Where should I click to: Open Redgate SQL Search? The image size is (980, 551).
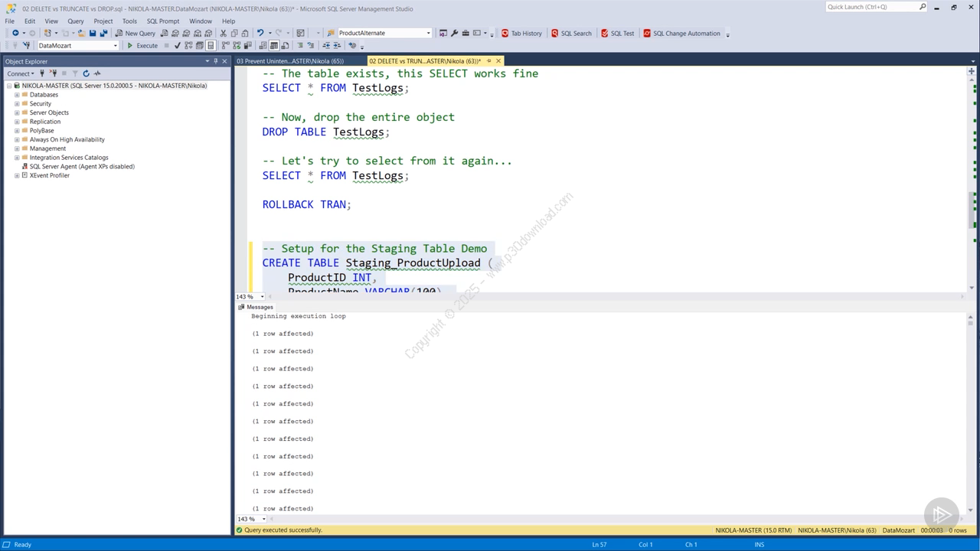coord(572,33)
